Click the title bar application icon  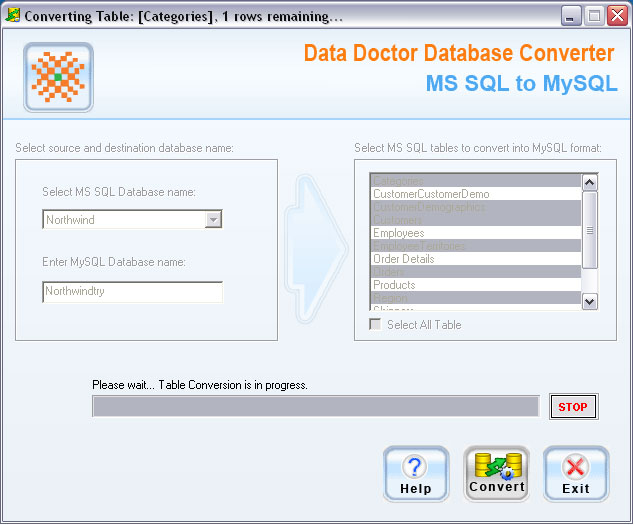13,15
